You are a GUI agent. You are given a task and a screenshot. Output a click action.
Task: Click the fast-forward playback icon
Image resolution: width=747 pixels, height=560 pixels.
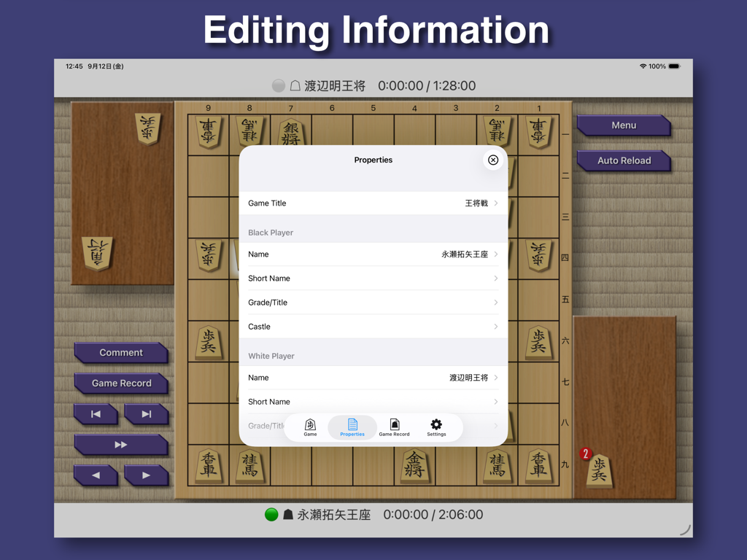click(x=121, y=445)
